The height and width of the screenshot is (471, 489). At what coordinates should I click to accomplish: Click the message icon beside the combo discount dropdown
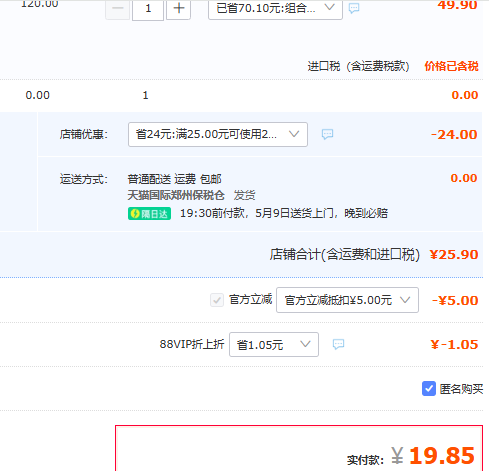coord(354,8)
